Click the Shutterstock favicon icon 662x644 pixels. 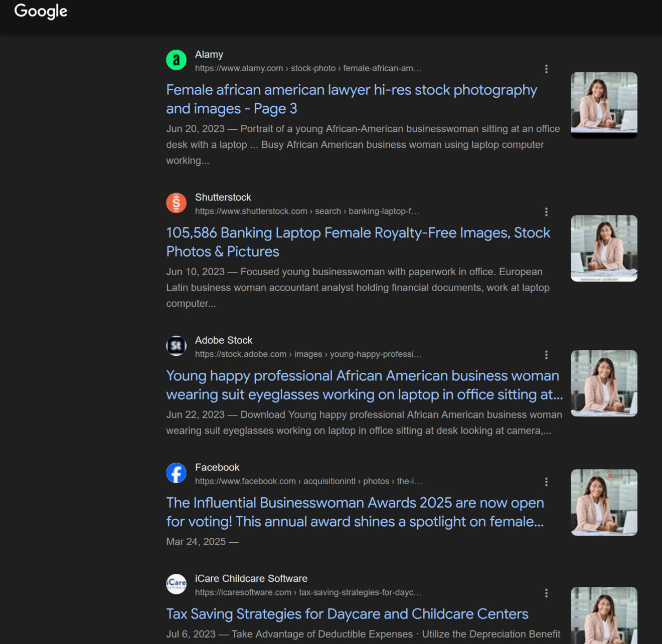(176, 203)
